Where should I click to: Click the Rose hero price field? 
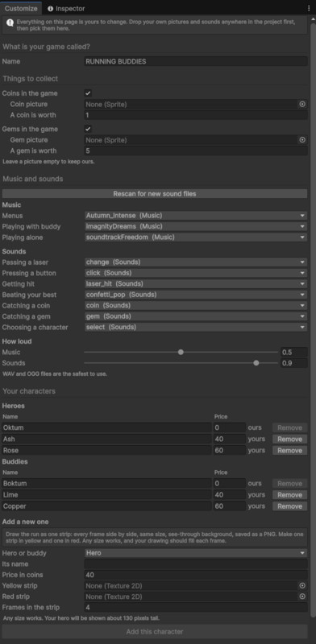point(229,451)
